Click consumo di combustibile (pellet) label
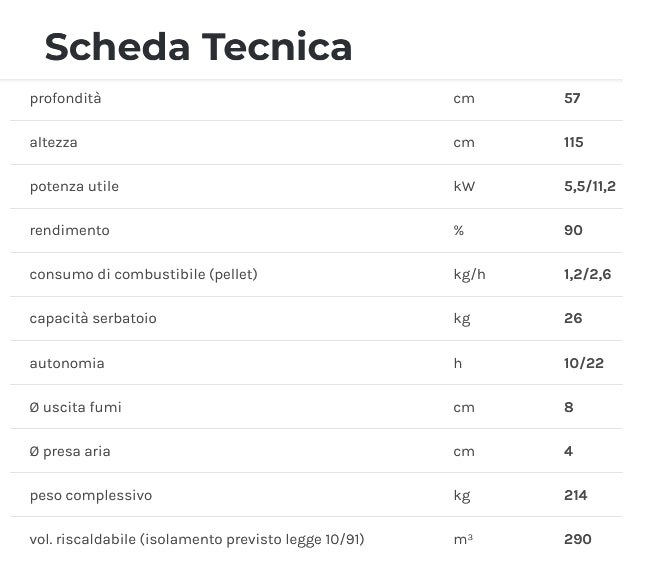The height and width of the screenshot is (582, 652). (x=143, y=274)
